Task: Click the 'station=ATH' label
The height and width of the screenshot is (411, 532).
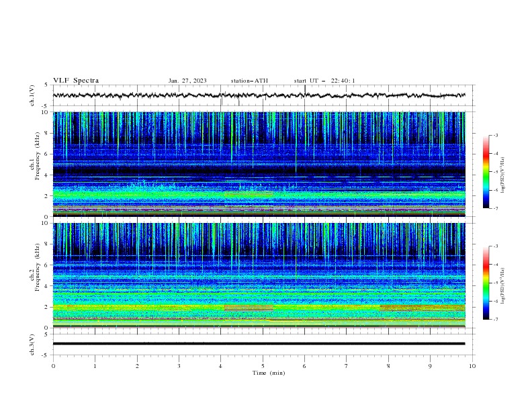Action: (249, 81)
